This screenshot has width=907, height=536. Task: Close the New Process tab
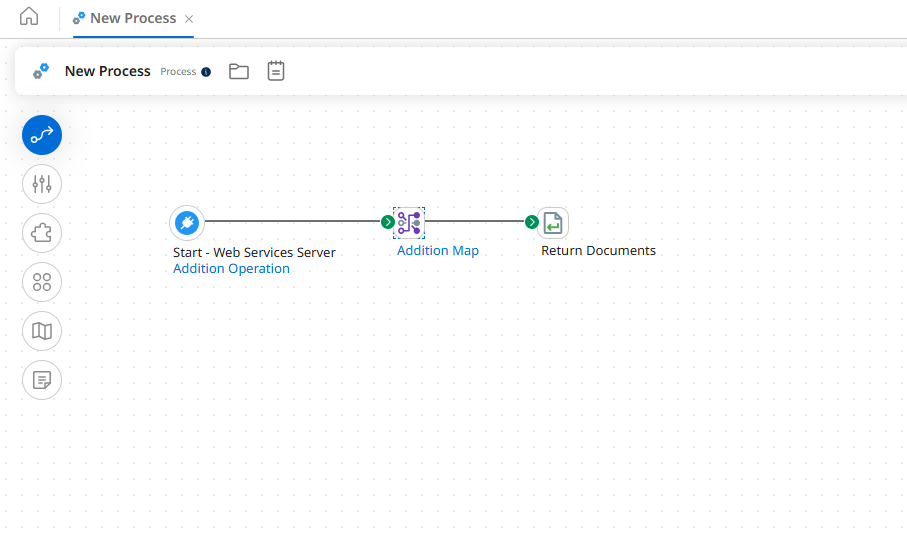[x=190, y=19]
